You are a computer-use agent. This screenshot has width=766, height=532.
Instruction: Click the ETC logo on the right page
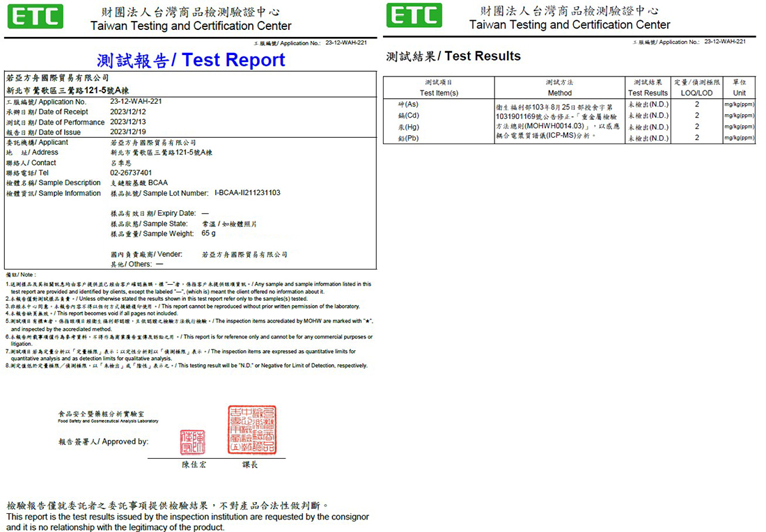coord(414,15)
